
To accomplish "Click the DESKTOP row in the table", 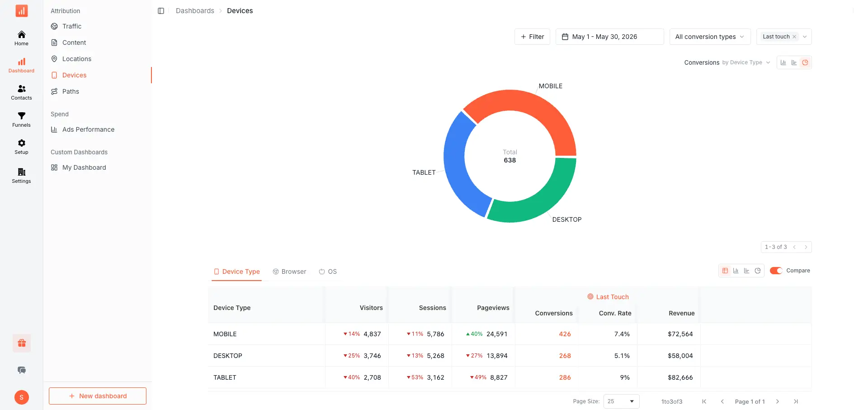I will [509, 356].
